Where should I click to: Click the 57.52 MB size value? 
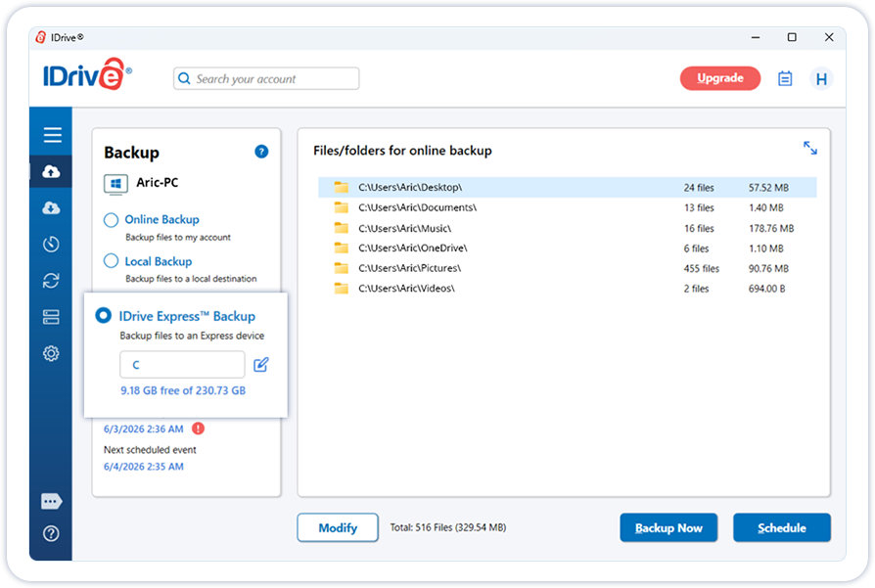[x=768, y=188]
